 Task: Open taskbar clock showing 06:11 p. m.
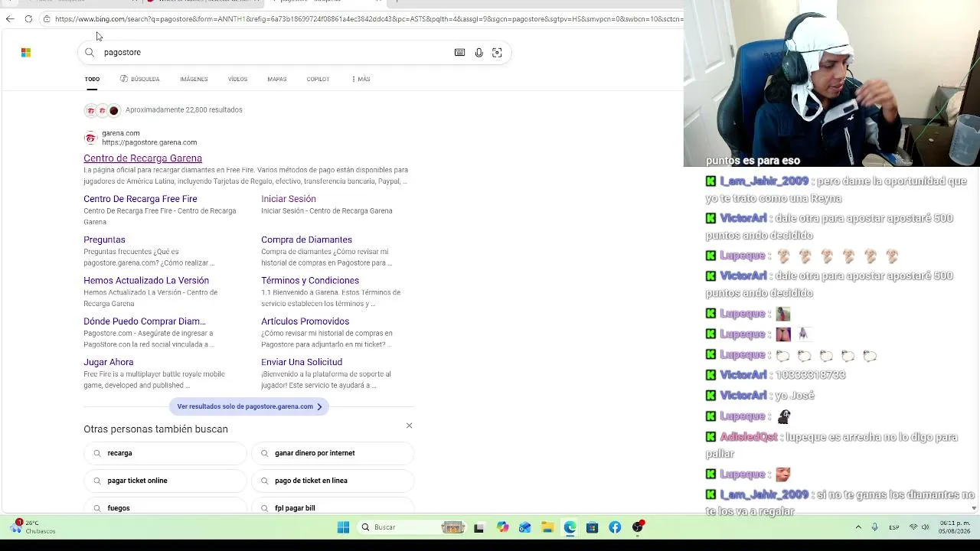click(954, 527)
